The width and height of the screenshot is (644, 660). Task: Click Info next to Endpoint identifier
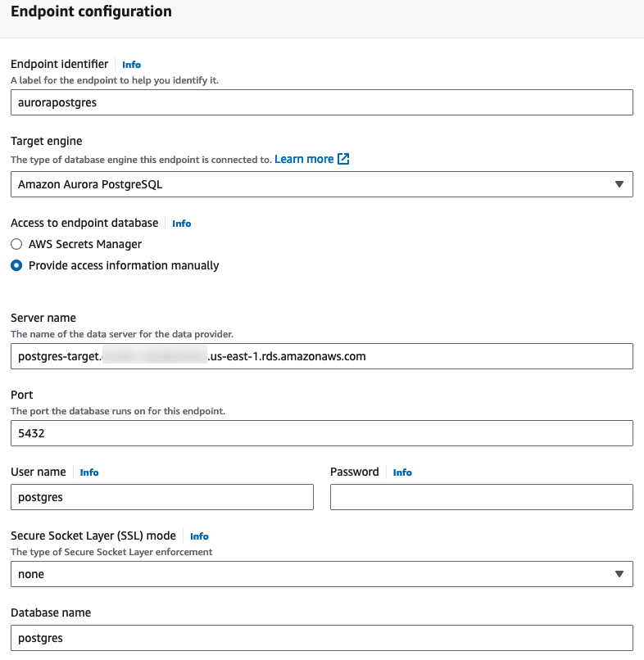[131, 64]
